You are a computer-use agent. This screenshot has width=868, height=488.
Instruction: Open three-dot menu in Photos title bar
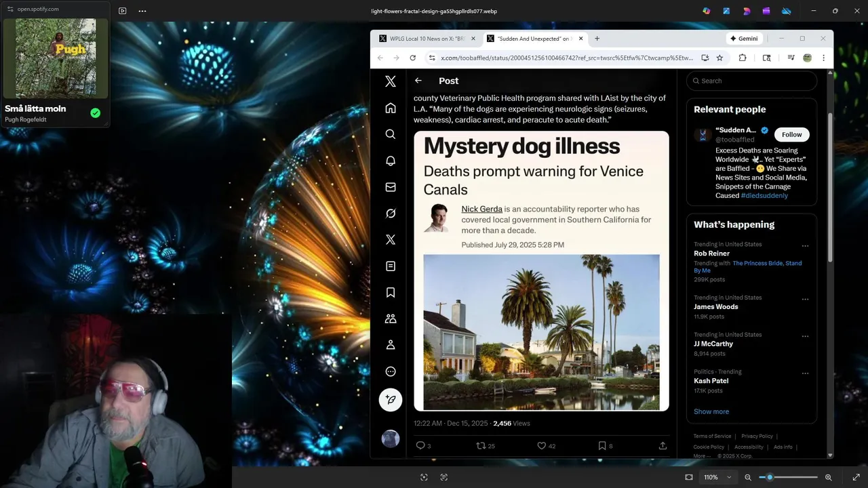pyautogui.click(x=142, y=11)
